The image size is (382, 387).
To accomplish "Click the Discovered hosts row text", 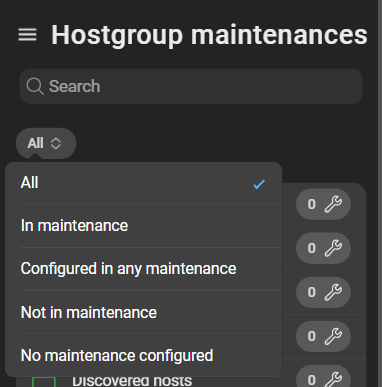I will tap(132, 382).
